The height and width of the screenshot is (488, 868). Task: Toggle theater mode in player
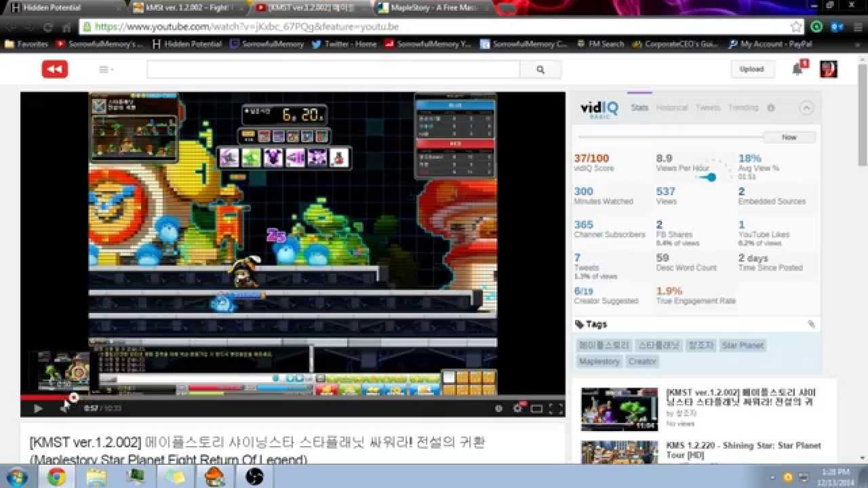point(536,408)
